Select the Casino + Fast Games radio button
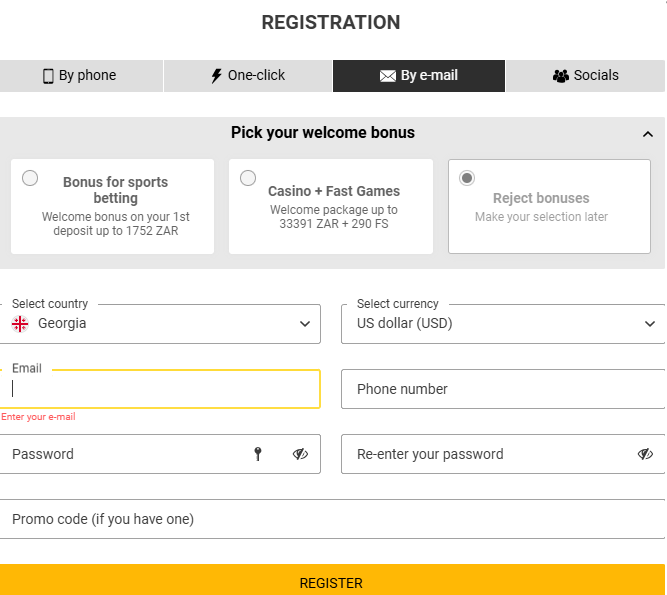The height and width of the screenshot is (595, 667). click(x=248, y=178)
